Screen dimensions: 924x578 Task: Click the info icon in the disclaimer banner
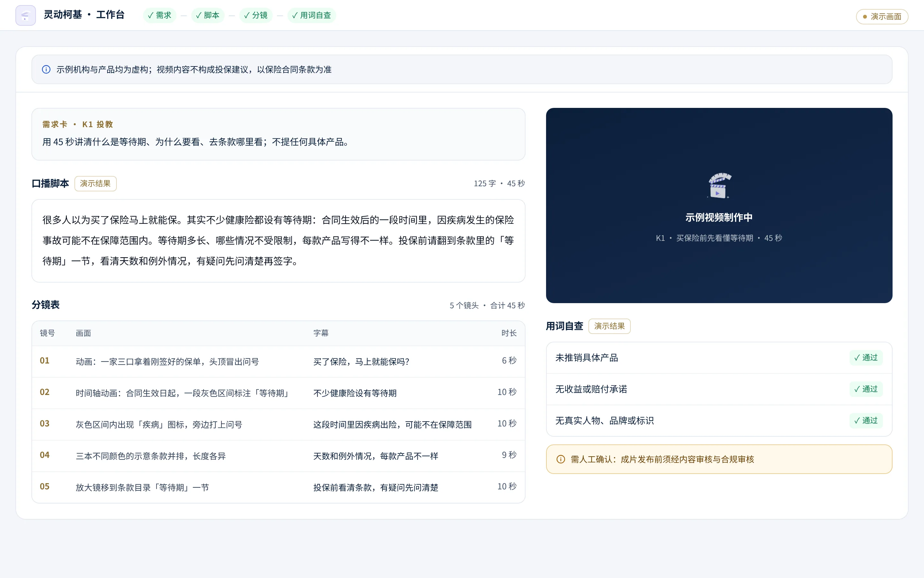pos(46,69)
